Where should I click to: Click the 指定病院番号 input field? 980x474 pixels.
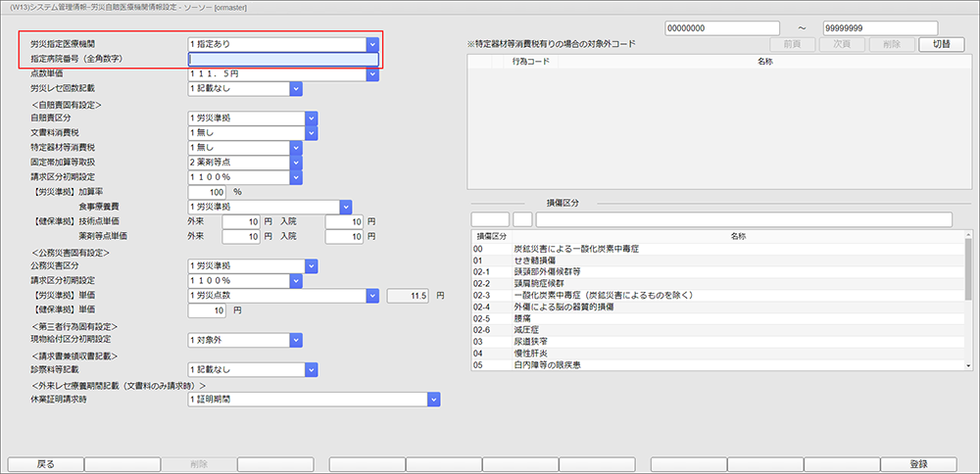[282, 59]
